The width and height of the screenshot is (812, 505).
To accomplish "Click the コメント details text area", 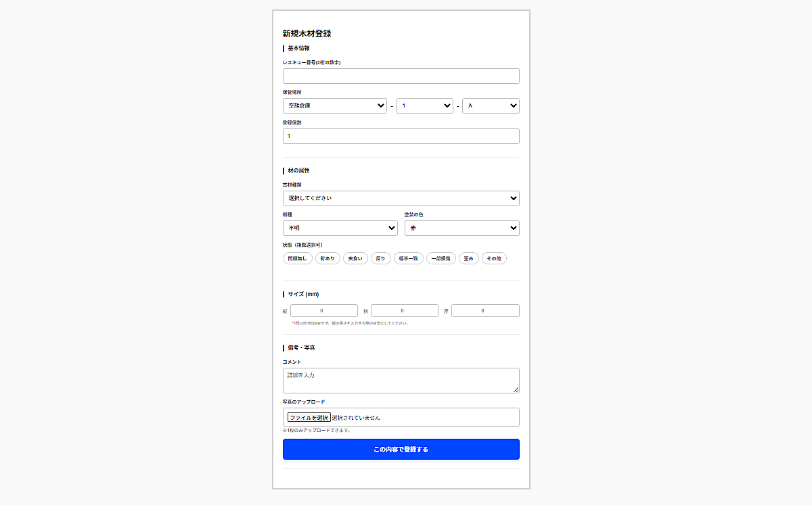I will tap(401, 380).
